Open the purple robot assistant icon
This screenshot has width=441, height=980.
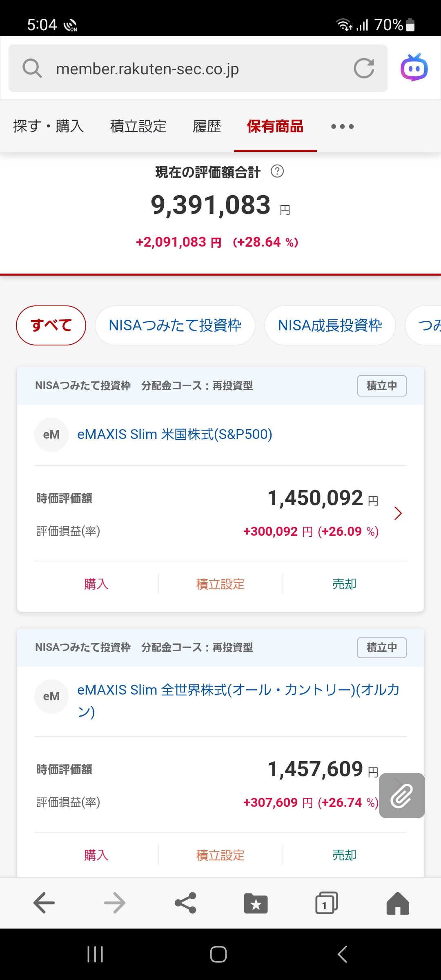point(414,67)
